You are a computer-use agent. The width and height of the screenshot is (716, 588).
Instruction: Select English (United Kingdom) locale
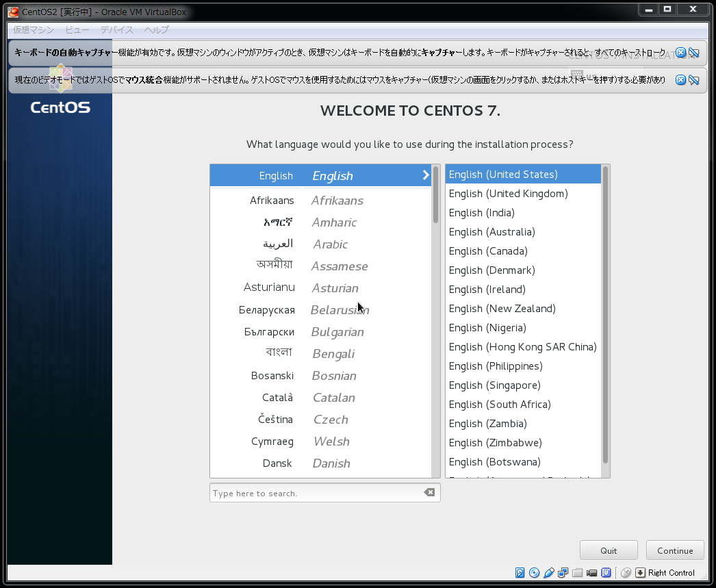point(523,194)
